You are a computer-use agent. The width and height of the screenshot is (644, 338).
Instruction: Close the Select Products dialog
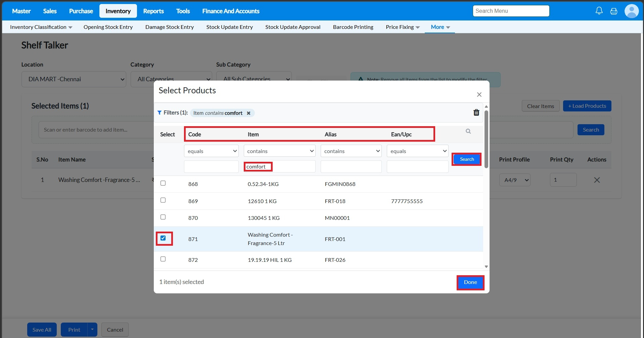point(479,95)
